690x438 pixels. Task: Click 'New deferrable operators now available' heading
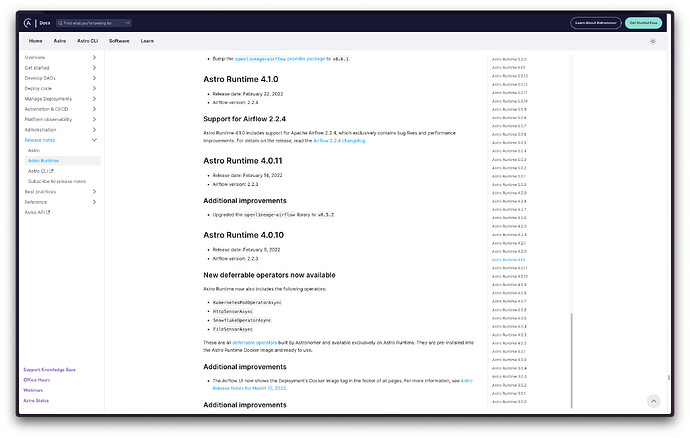(x=269, y=275)
